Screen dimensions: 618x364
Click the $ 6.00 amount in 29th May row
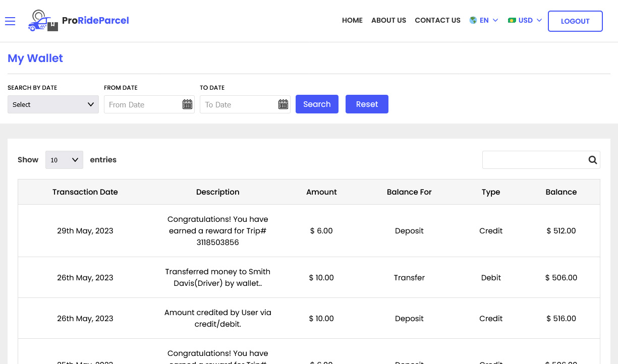(321, 231)
